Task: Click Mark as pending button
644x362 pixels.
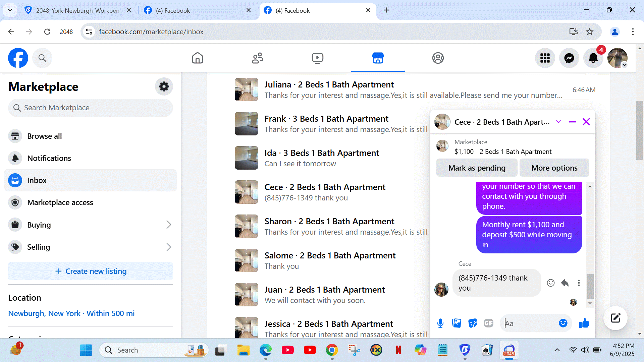Action: click(477, 168)
